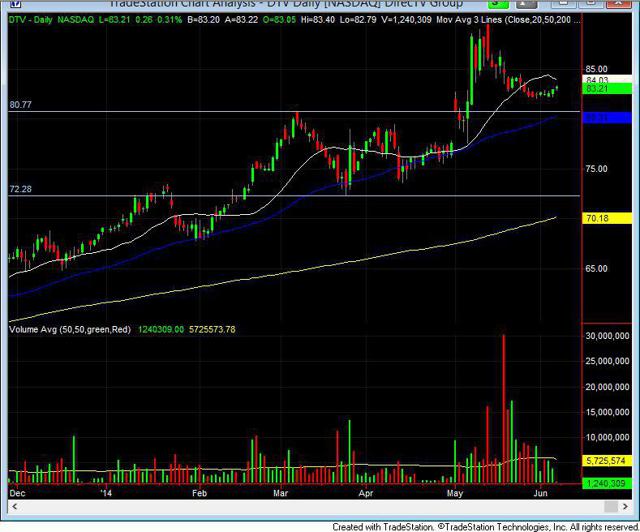Image resolution: width=640 pixels, height=532 pixels.
Task: Click the tallest red volume bar in May
Action: [x=504, y=409]
